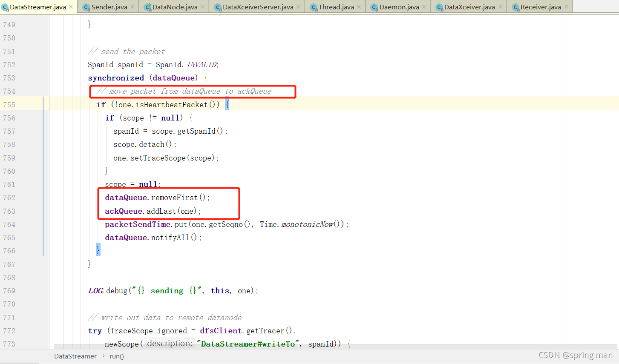Switch to the DataXceiver.java tab

coord(469,7)
